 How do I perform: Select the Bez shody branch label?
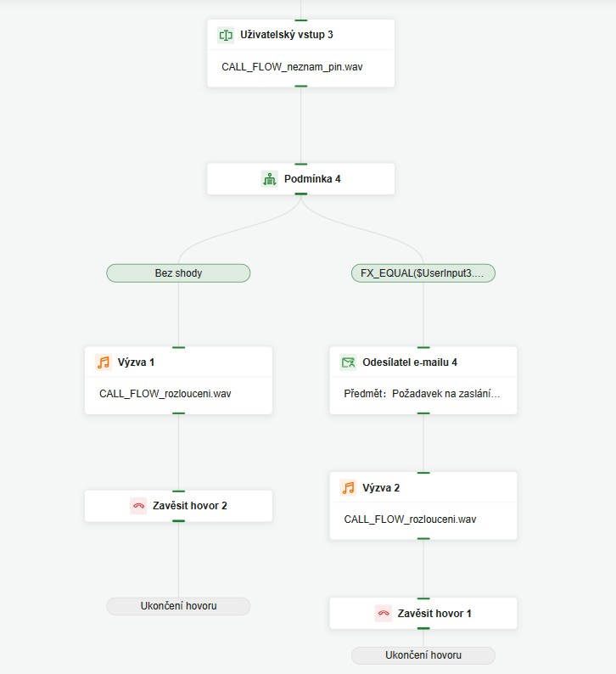pos(178,273)
